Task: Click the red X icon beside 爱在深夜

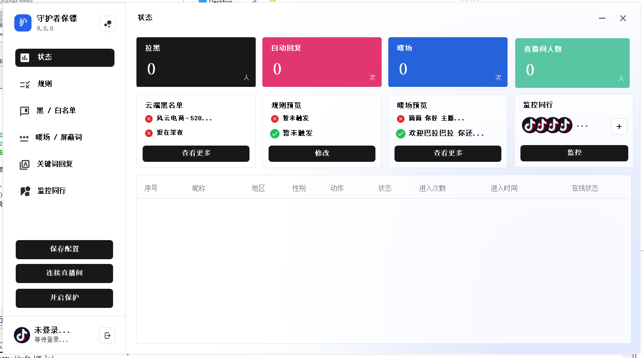Action: [x=149, y=133]
